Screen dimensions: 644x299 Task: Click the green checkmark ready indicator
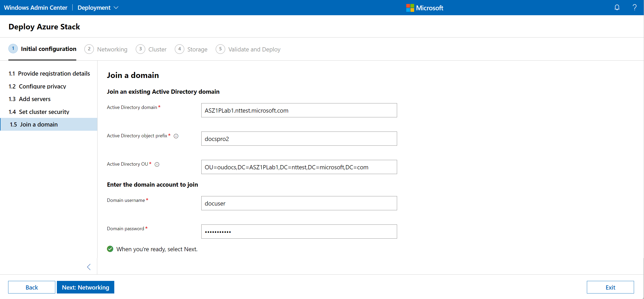110,249
